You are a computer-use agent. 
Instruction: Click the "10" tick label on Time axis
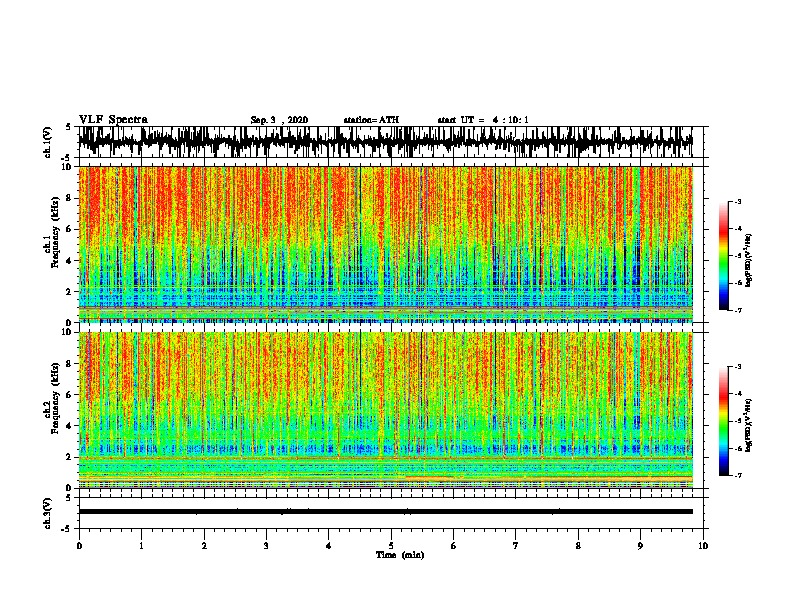703,546
